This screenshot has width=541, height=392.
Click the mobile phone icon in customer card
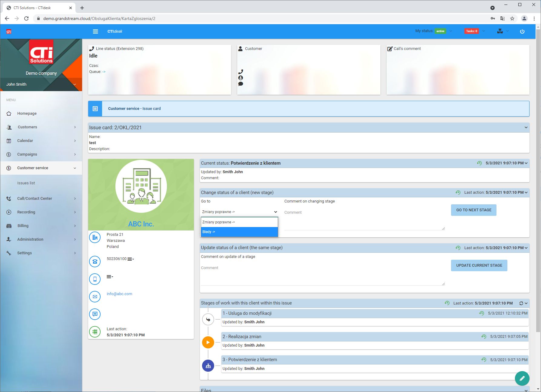pos(95,279)
